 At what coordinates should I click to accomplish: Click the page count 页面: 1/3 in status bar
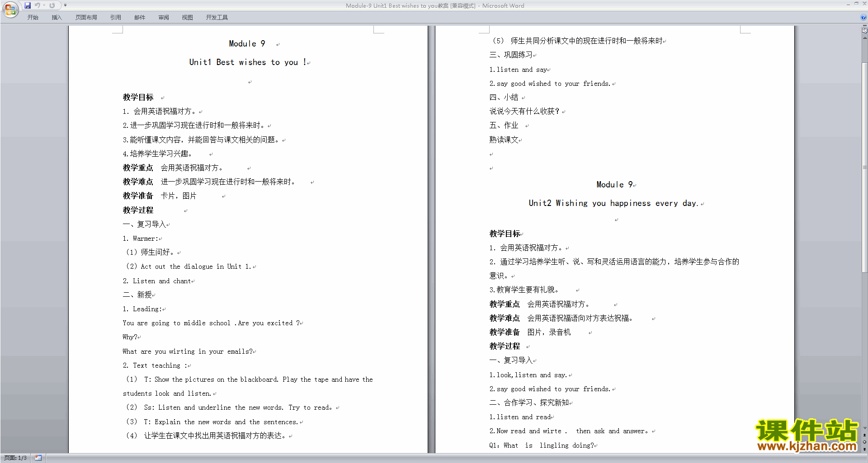pyautogui.click(x=15, y=458)
